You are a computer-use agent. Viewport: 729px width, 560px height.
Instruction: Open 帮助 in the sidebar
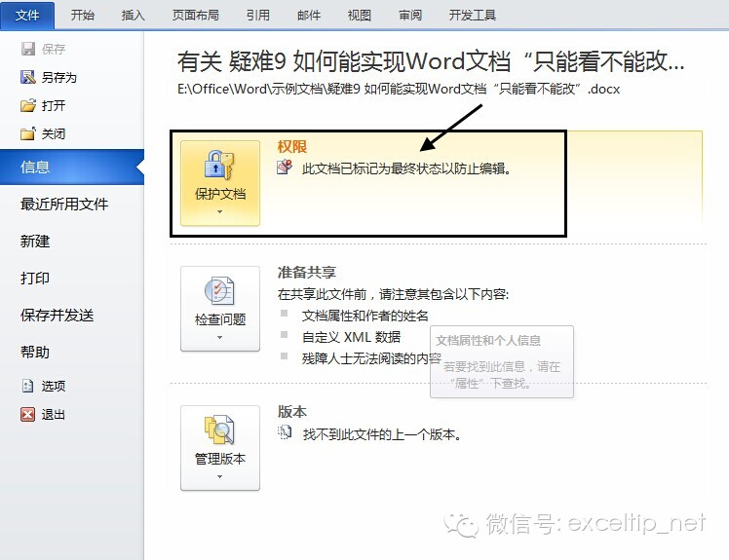pos(35,353)
